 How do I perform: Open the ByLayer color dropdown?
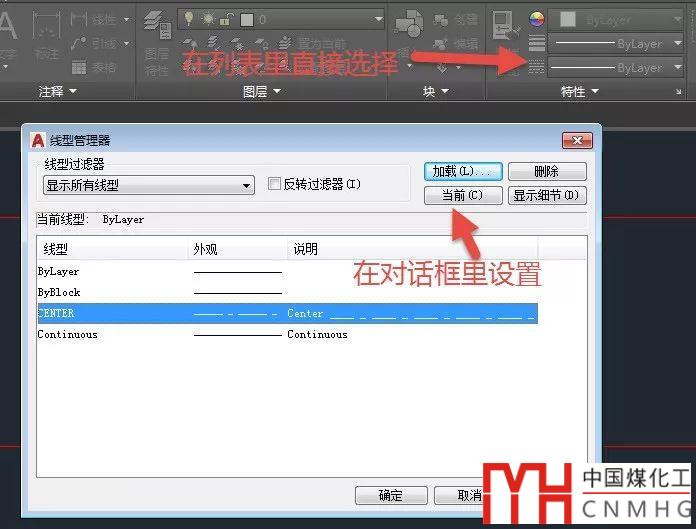tap(677, 19)
